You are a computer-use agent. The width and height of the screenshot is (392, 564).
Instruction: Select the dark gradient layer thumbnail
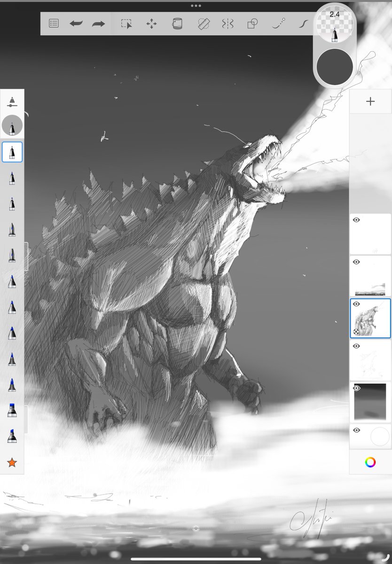coord(370,402)
